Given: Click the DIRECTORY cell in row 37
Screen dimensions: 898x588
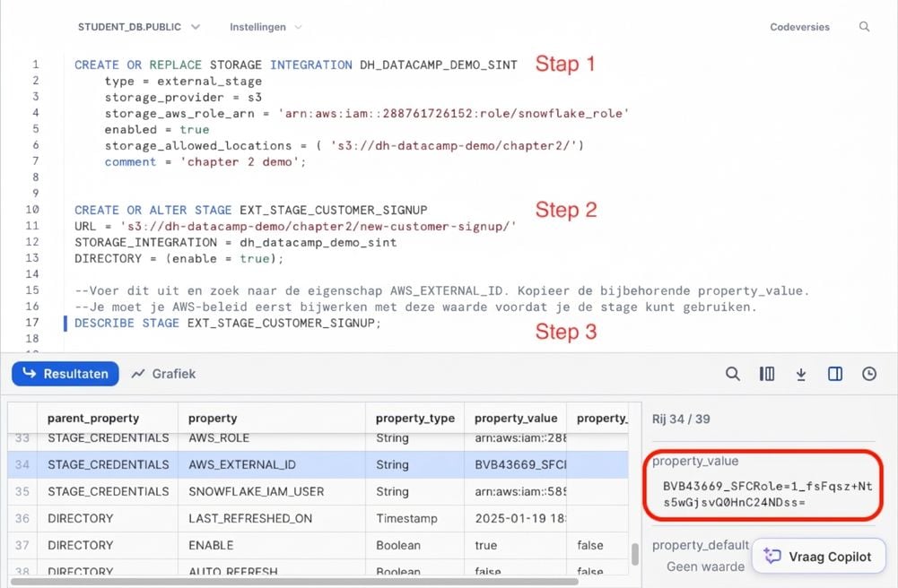Looking at the screenshot, I should tap(107, 545).
